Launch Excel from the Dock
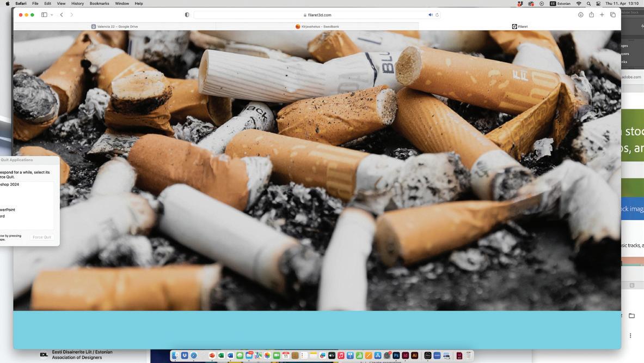Screen dimensions: 644x363 pyautogui.click(x=222, y=355)
